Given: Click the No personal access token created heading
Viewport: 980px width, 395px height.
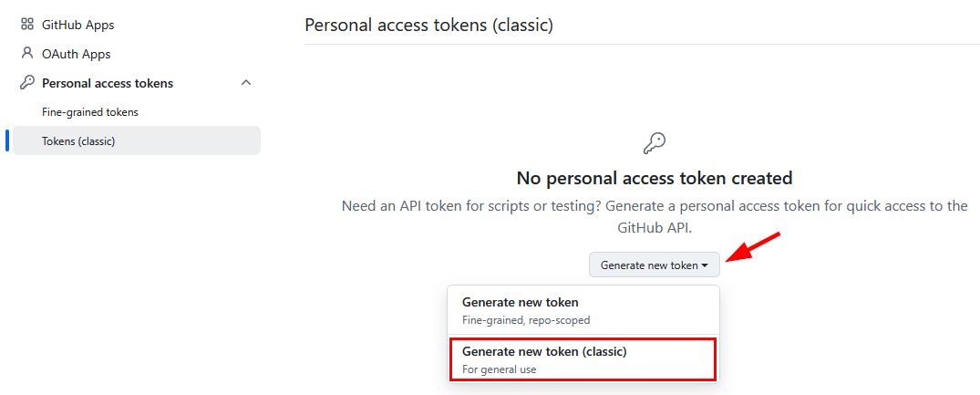Looking at the screenshot, I should click(655, 178).
